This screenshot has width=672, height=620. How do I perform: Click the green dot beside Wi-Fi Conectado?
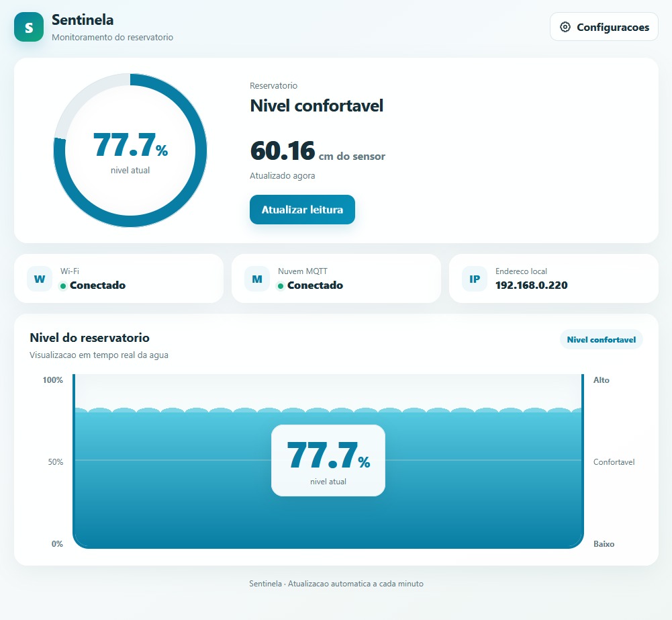pyautogui.click(x=63, y=286)
